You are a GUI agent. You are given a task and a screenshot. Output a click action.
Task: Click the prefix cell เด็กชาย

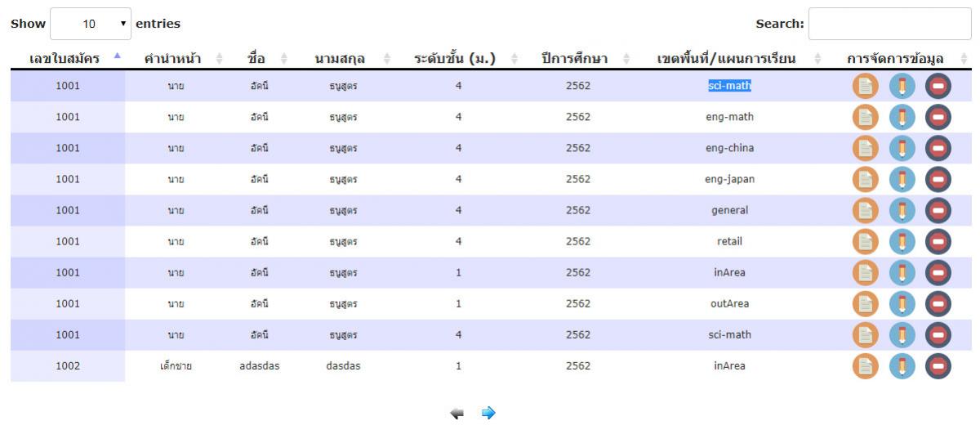[x=176, y=366]
